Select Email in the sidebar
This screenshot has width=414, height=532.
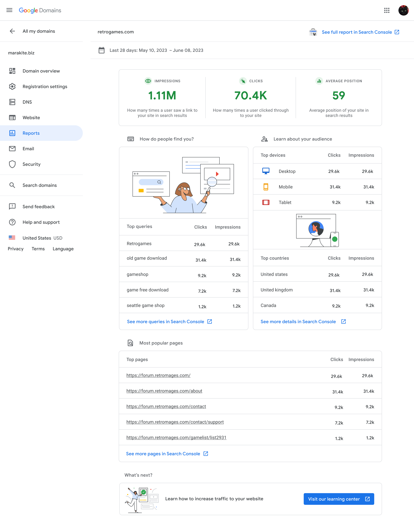click(x=41, y=149)
